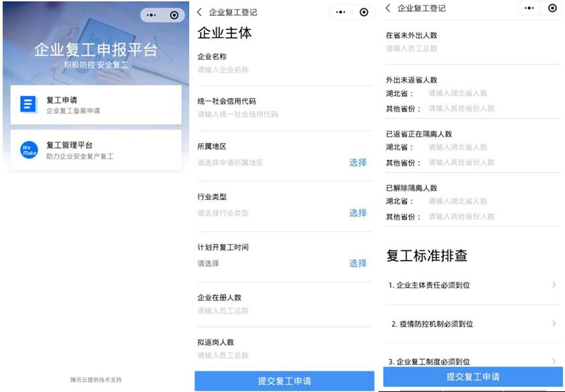Viewport: 565px width, 392px height.
Task: Focus the 企业名称 input field
Action: (282, 70)
